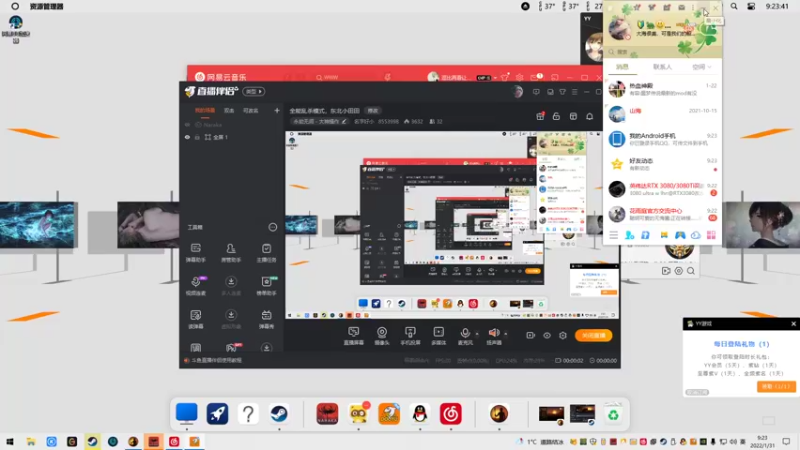Add a 多媒体 media source

(438, 336)
